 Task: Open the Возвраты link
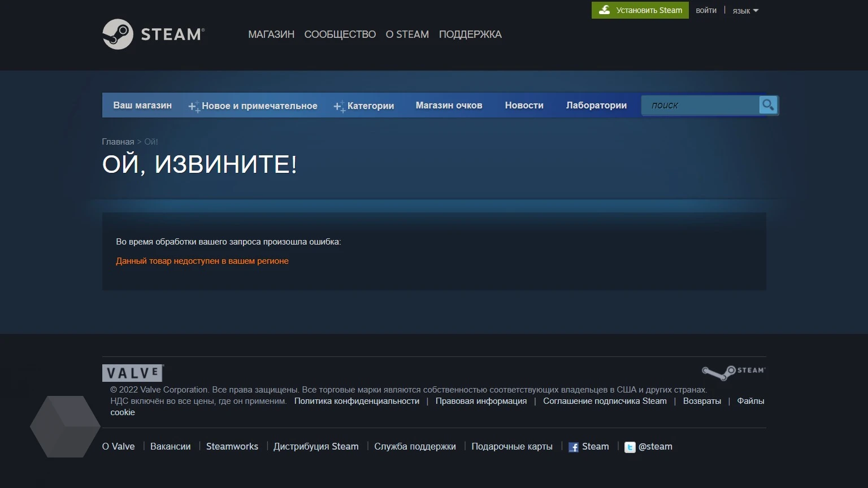pos(702,401)
